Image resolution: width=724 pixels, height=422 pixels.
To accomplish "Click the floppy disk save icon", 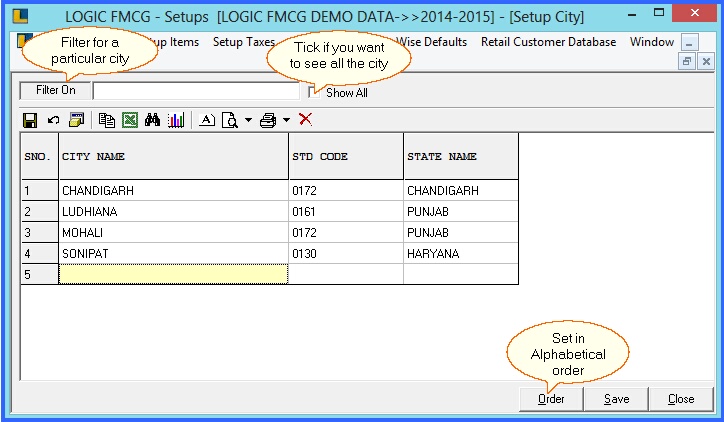I will click(30, 121).
